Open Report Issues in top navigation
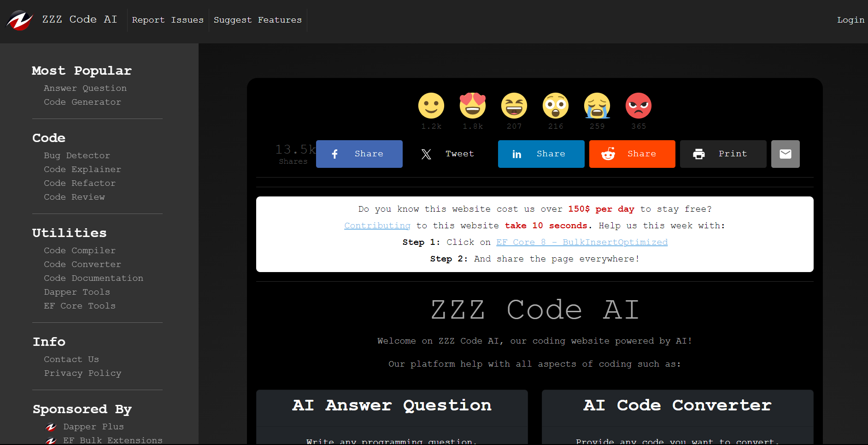 click(x=168, y=20)
